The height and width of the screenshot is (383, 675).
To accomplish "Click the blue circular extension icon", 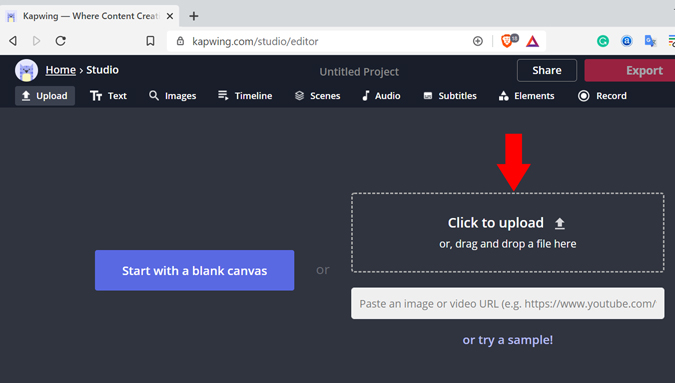I will [627, 41].
